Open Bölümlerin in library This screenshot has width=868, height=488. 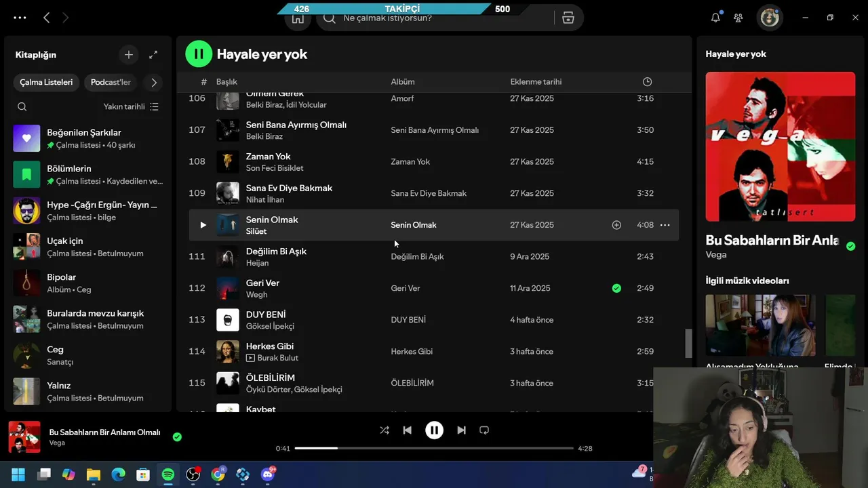coord(87,174)
